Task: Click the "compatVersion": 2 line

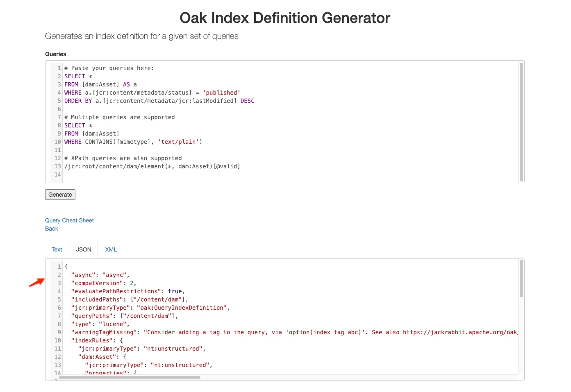Action: pos(104,283)
